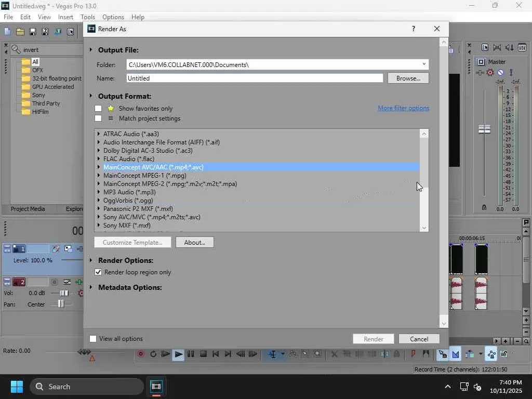The height and width of the screenshot is (399, 532).
Task: Click Previous Frame transport button
Action: click(x=241, y=354)
